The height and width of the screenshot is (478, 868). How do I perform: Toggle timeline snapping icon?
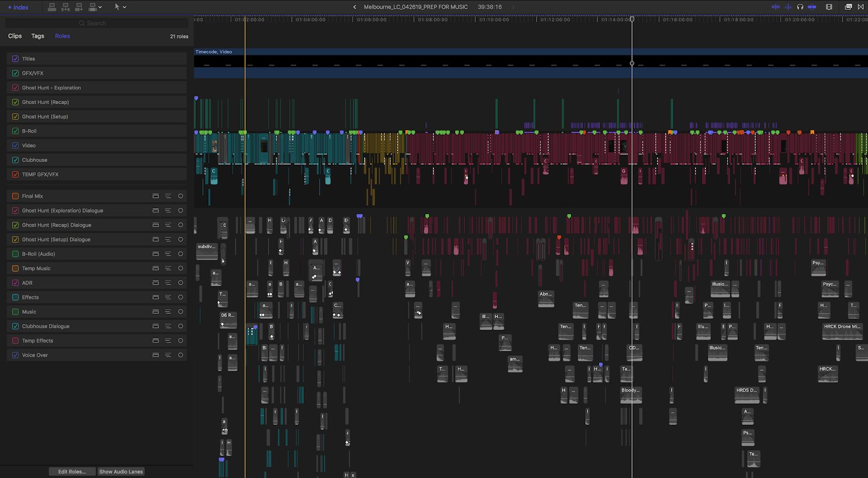pyautogui.click(x=812, y=7)
